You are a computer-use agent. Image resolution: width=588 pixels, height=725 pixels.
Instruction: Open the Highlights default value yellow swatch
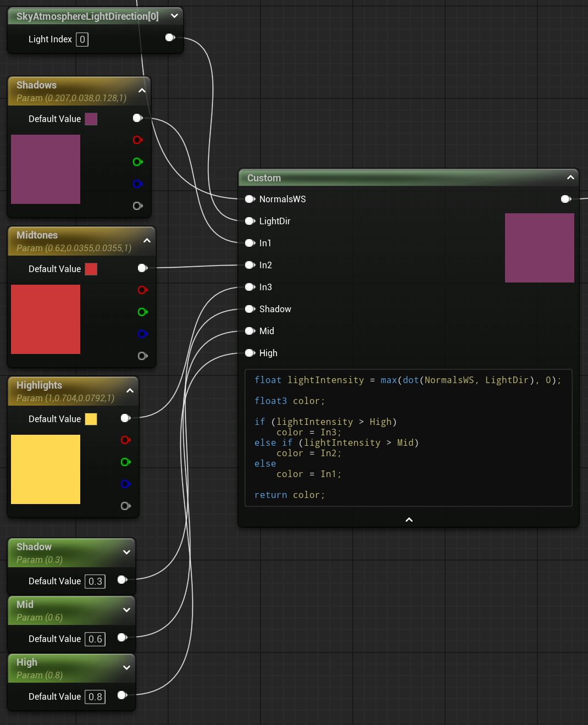[91, 419]
